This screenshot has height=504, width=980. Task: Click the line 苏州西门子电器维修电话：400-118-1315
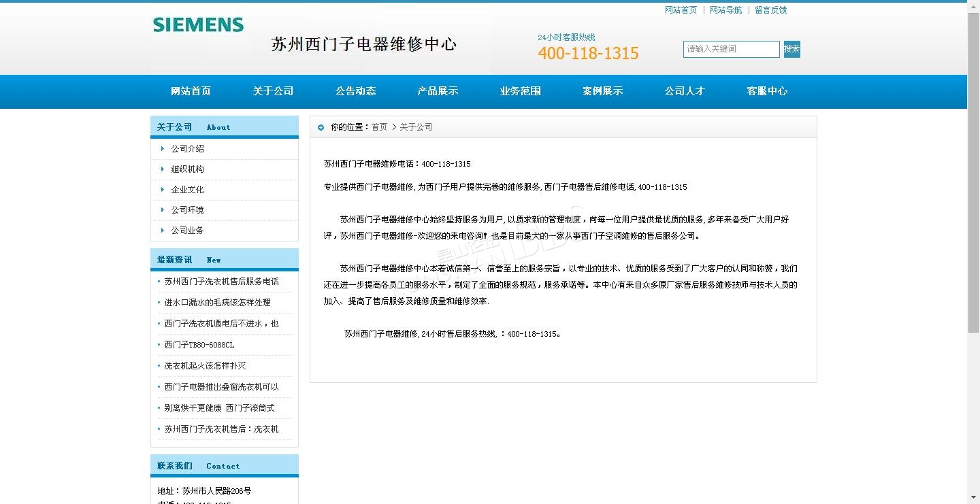(397, 164)
